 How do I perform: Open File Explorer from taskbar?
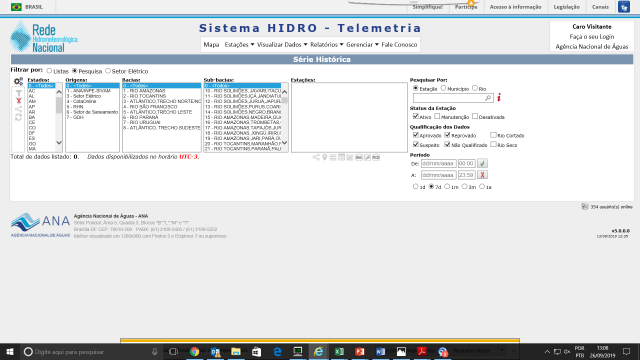236,351
